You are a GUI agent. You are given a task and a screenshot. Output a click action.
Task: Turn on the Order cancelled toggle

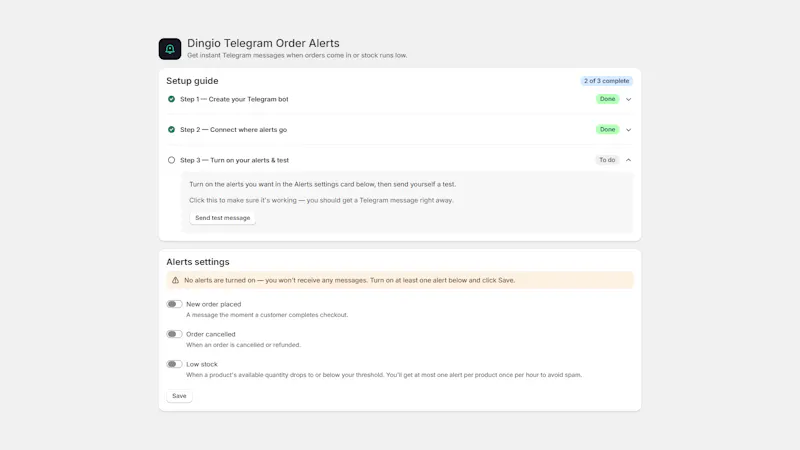[x=174, y=334]
